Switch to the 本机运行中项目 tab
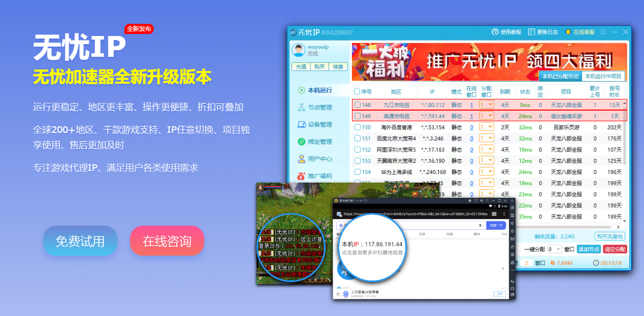 (x=603, y=77)
